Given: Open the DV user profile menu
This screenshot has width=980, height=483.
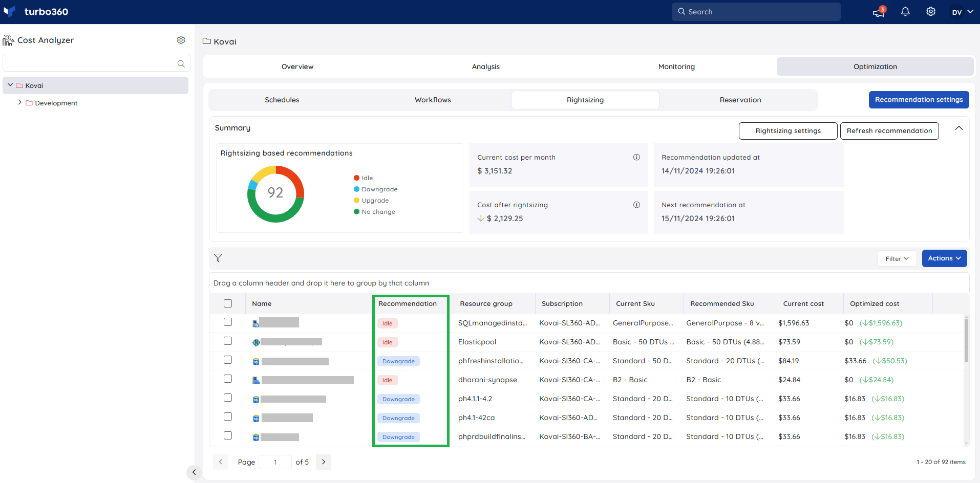Looking at the screenshot, I should click(962, 12).
